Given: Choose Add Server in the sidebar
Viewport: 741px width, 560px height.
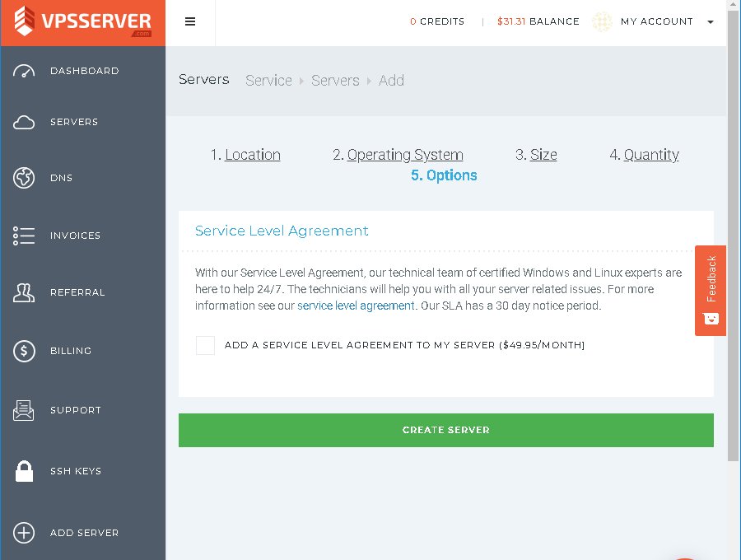Looking at the screenshot, I should point(84,533).
